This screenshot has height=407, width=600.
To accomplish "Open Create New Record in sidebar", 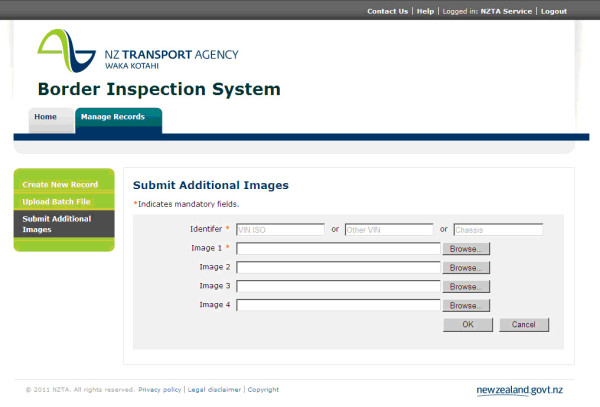I will point(60,184).
